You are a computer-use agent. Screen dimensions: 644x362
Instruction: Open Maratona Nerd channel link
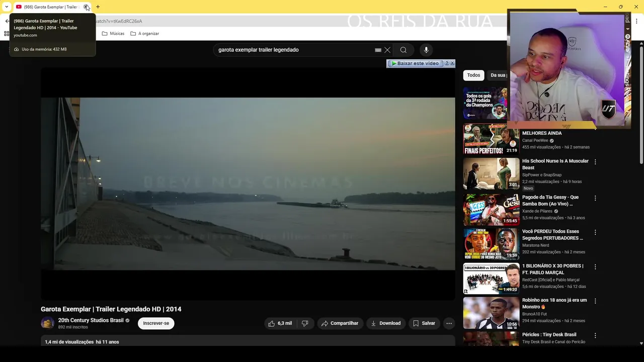point(536,245)
